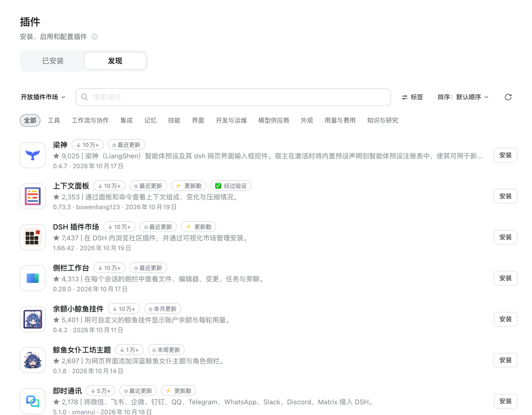Click the 搜索插件 search field
Viewport: 532px width, 415px height.
point(233,97)
